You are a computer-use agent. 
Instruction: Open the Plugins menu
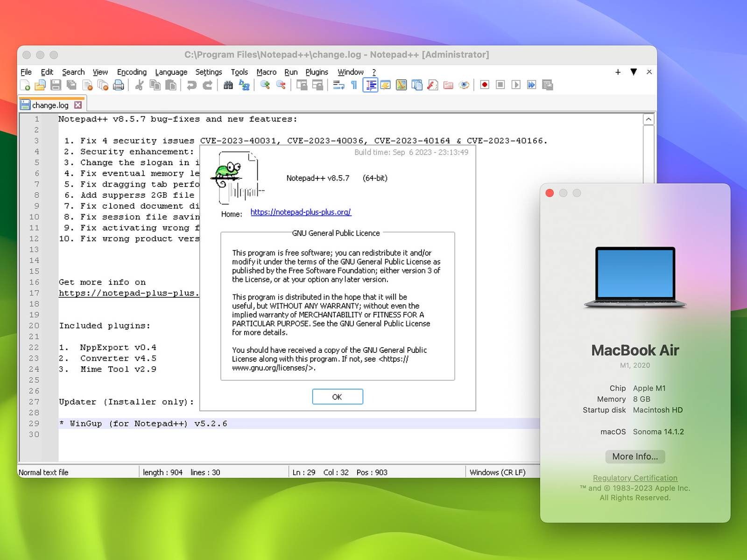pyautogui.click(x=317, y=72)
